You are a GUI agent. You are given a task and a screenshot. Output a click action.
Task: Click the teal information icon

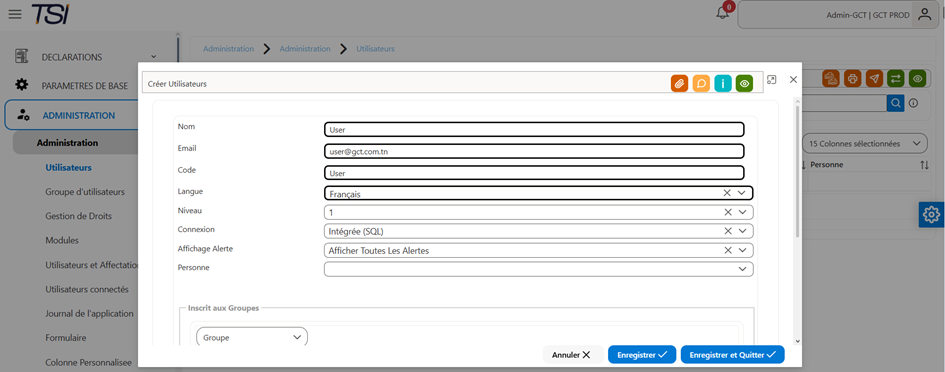coord(723,84)
